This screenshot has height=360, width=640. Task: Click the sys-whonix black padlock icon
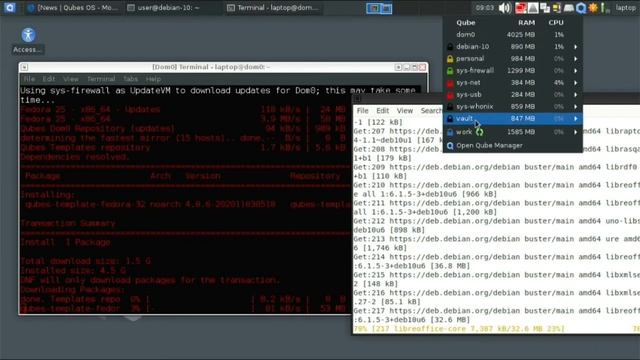450,107
